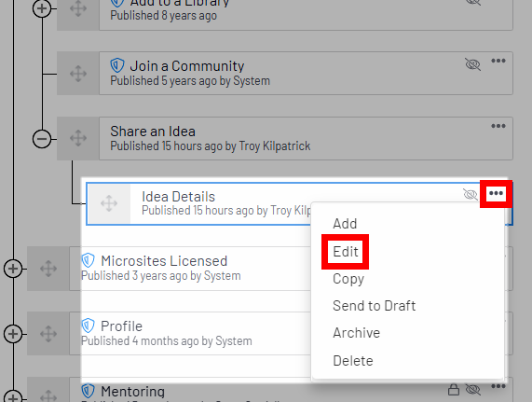Choose Edit from the context menu
Image resolution: width=532 pixels, height=402 pixels.
coord(346,252)
